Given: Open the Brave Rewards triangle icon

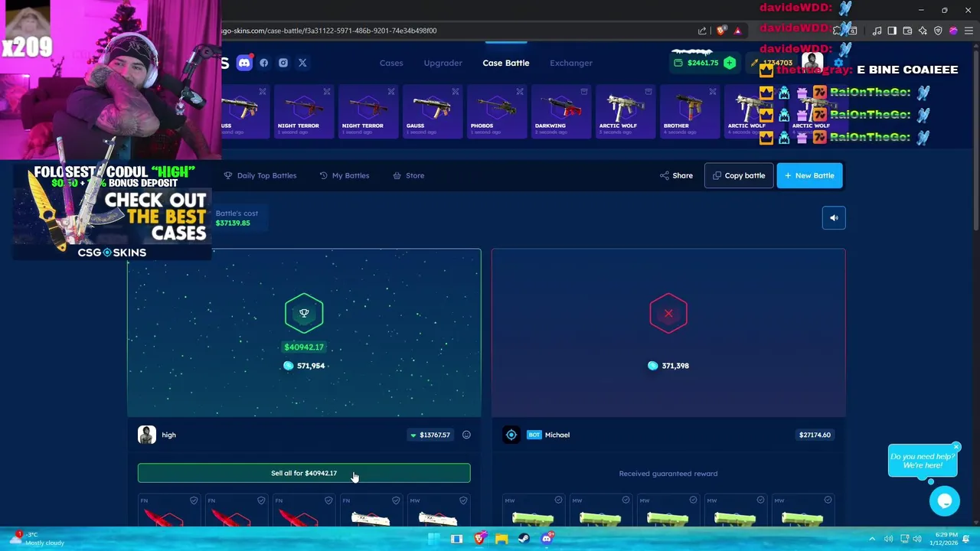Looking at the screenshot, I should tap(737, 31).
